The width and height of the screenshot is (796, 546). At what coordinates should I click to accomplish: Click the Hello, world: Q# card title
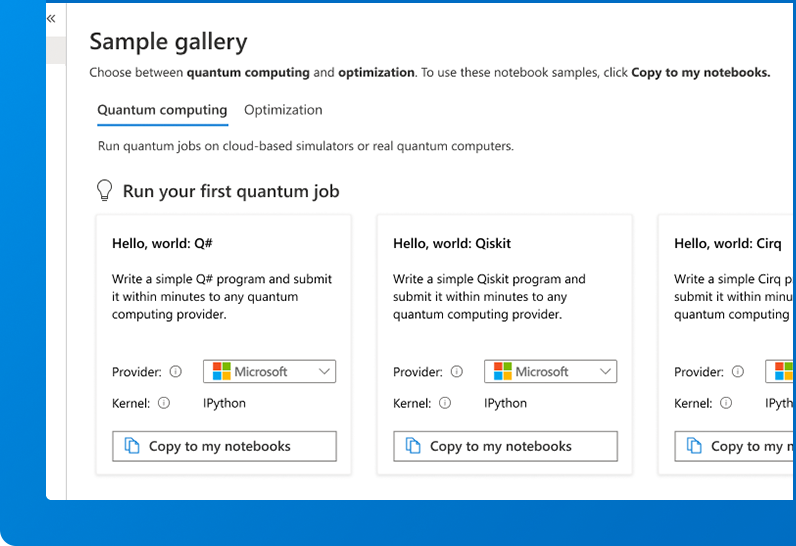pyautogui.click(x=162, y=243)
